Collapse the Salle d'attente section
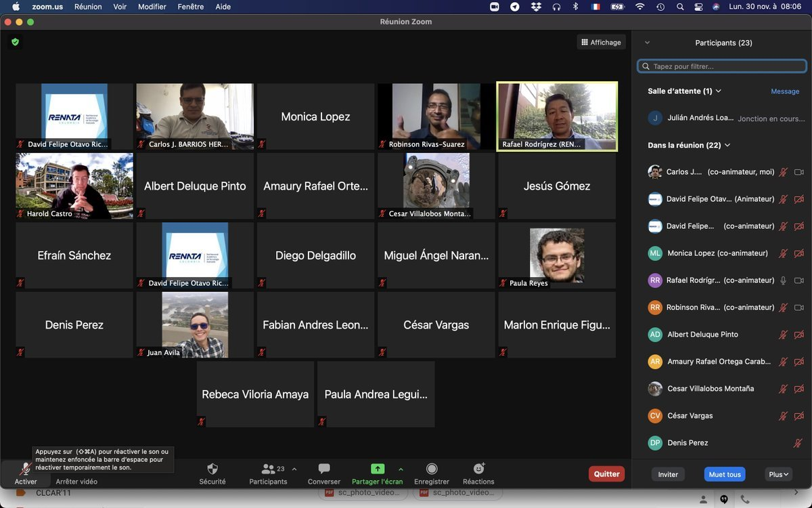 [x=719, y=91]
